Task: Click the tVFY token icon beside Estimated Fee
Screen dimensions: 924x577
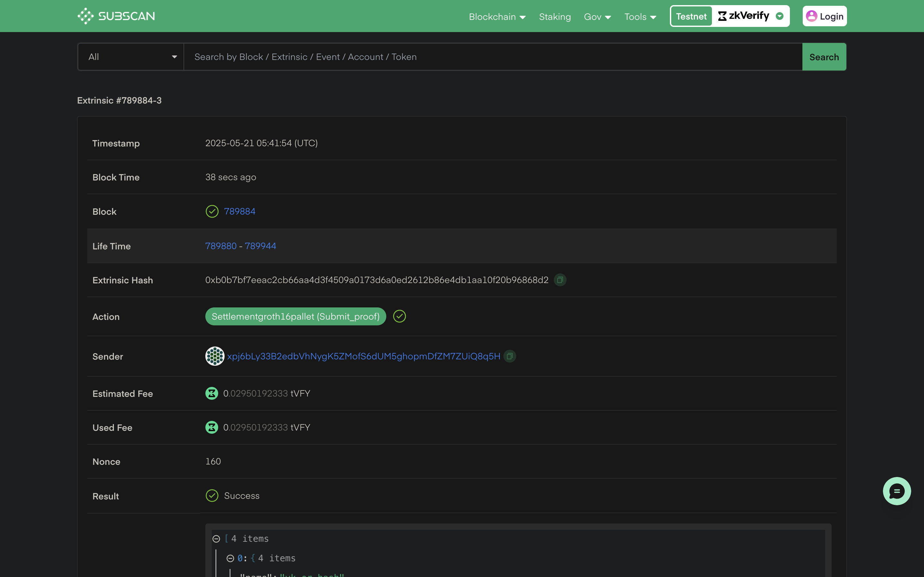Action: tap(211, 393)
